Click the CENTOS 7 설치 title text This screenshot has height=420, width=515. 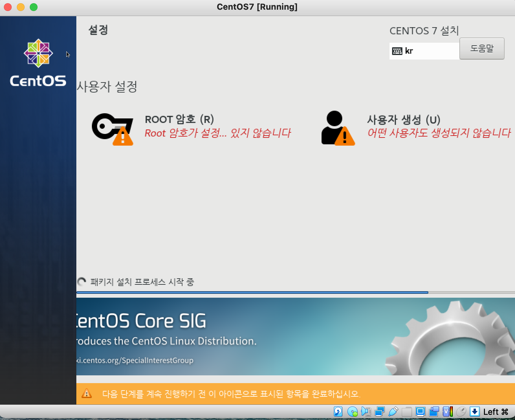click(x=424, y=31)
